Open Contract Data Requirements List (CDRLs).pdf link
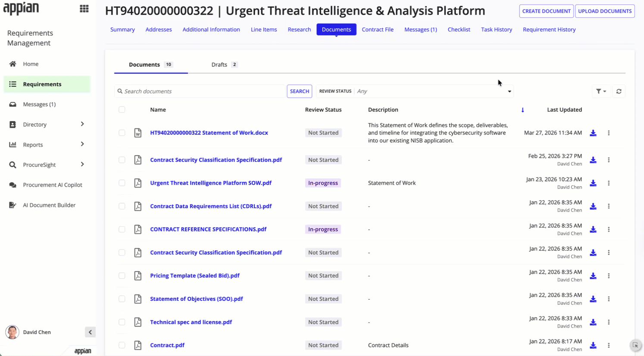Image resolution: width=644 pixels, height=356 pixels. pos(211,206)
